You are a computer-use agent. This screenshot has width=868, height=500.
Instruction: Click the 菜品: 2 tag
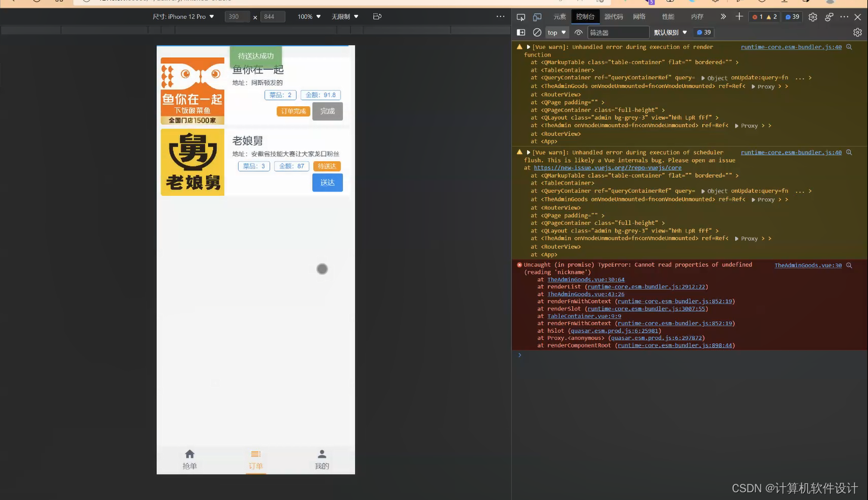point(280,95)
